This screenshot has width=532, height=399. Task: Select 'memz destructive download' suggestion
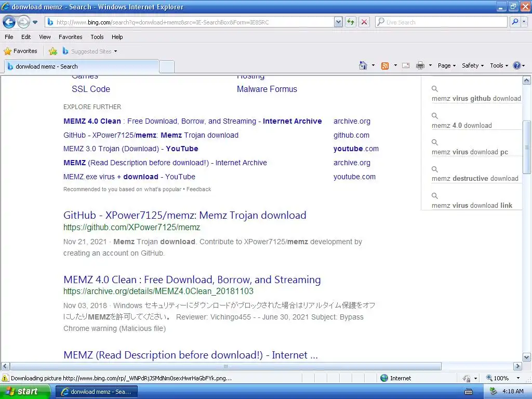coord(475,179)
